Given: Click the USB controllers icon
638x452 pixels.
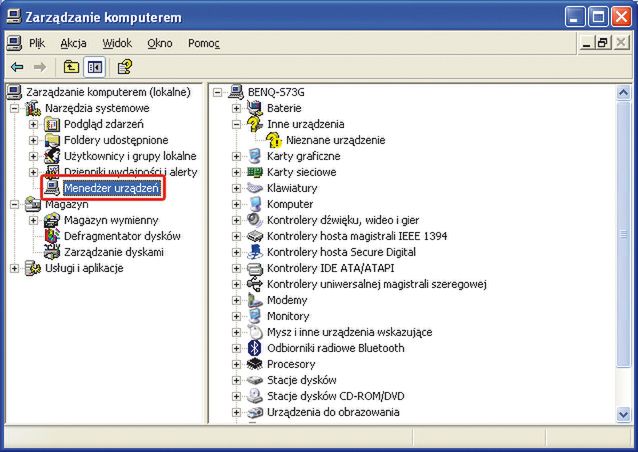Looking at the screenshot, I should [255, 284].
